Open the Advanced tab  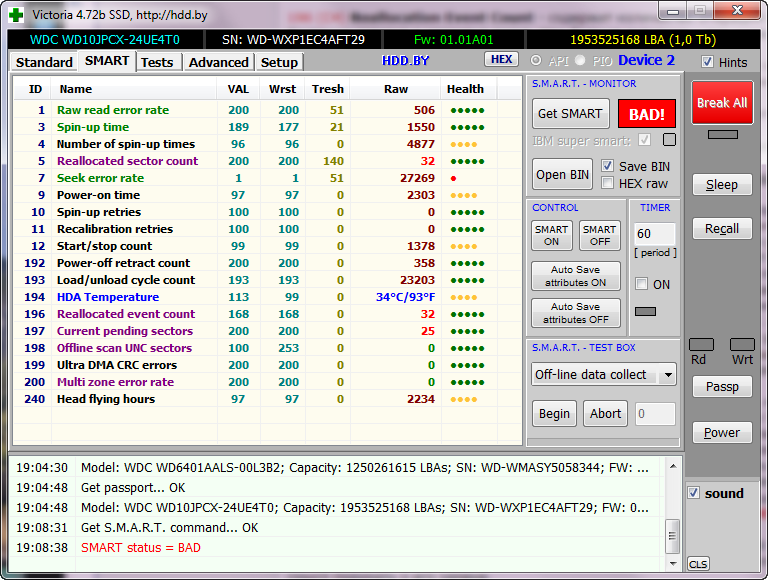218,62
